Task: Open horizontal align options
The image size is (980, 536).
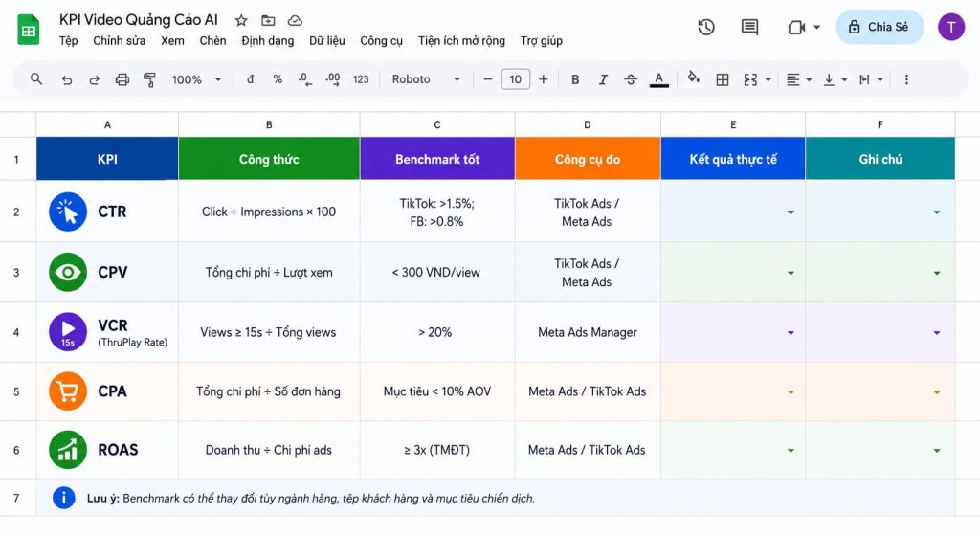Action: (799, 79)
